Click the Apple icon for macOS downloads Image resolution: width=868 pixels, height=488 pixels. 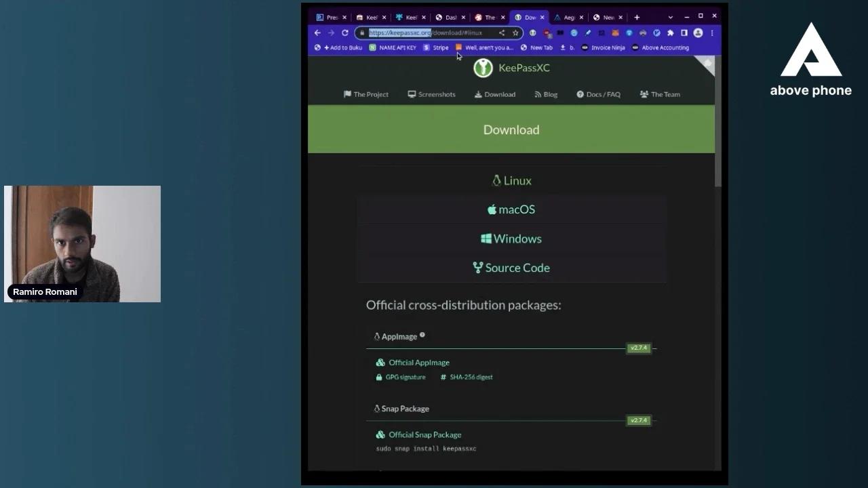tap(492, 209)
